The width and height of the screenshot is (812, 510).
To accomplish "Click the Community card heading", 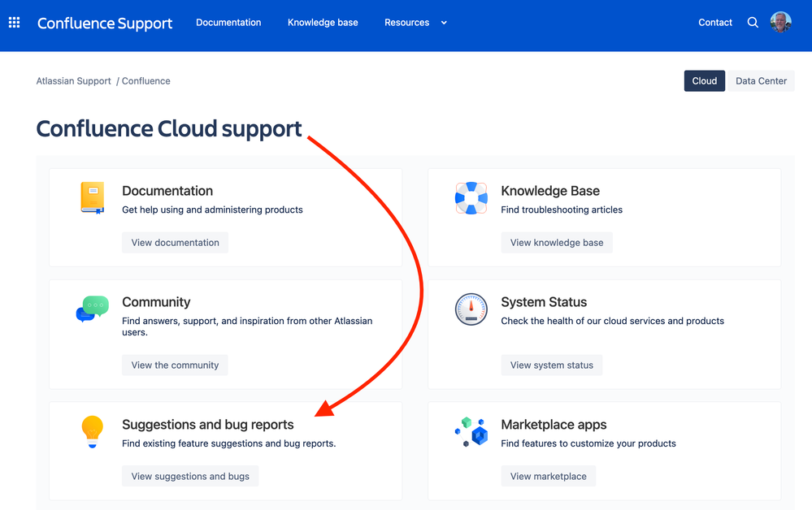I will (x=156, y=302).
